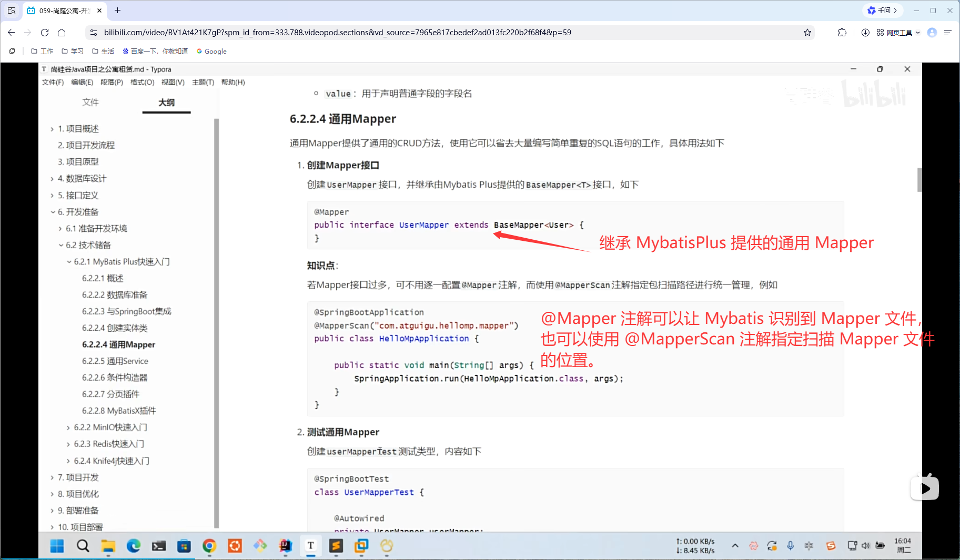Open the browser main menu icon
Screen dimensions: 960x560
point(948,33)
